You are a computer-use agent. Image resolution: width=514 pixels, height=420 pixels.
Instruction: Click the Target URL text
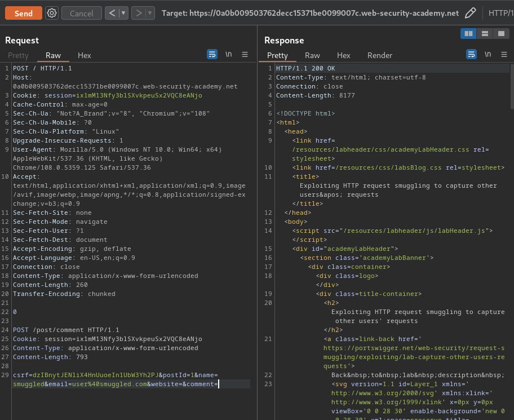310,13
